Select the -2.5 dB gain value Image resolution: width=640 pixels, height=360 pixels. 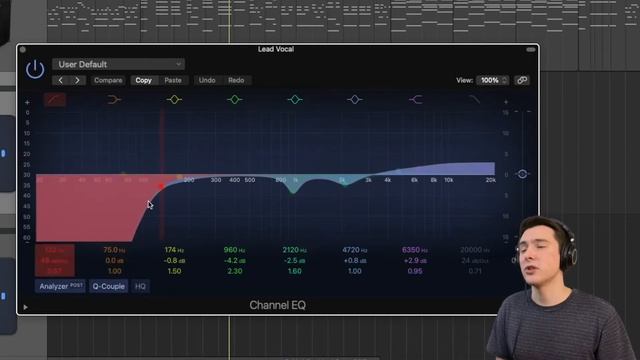point(294,260)
